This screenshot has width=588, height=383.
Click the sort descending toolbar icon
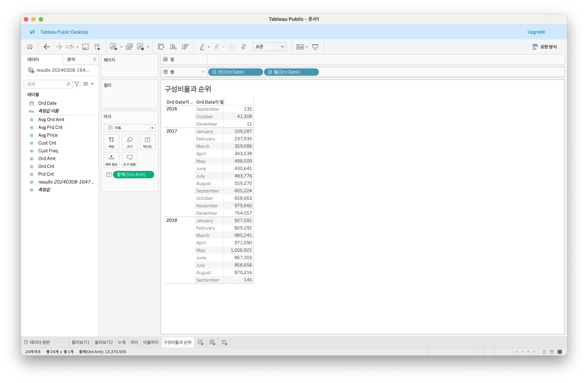click(185, 47)
